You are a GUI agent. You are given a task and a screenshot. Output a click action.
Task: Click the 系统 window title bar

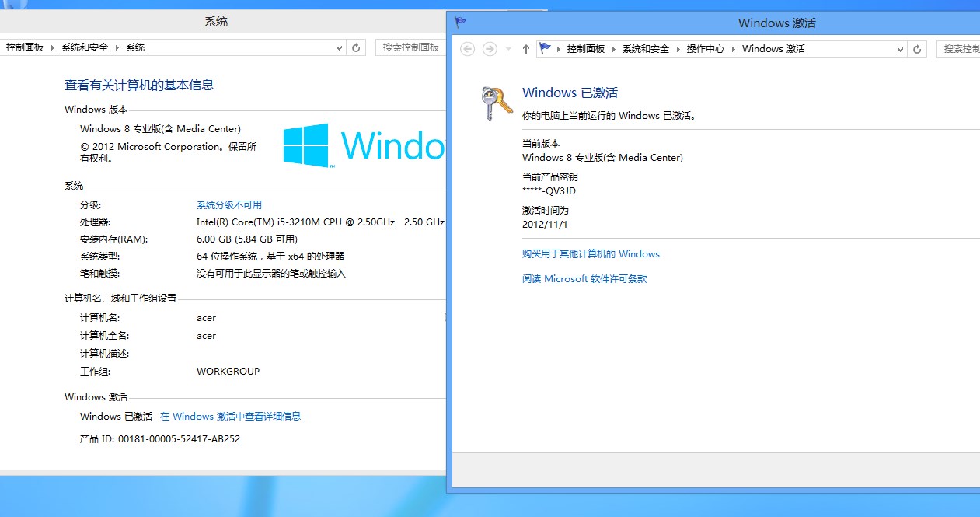tap(218, 22)
